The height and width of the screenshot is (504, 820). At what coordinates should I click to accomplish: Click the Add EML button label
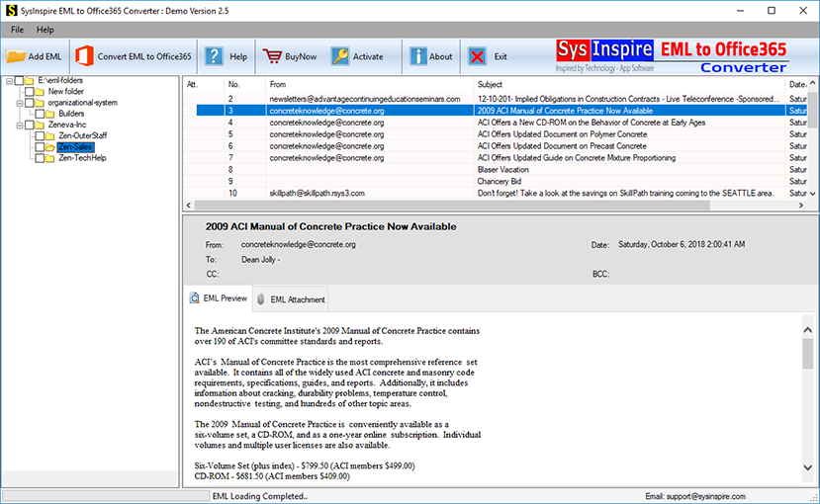45,56
